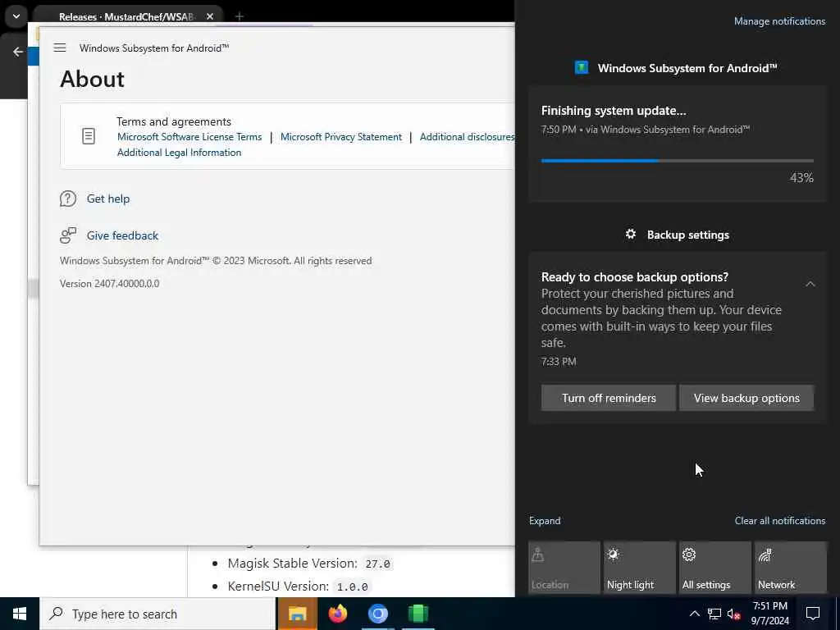Open the browser tab search dropdown
840x630 pixels.
pyautogui.click(x=16, y=16)
